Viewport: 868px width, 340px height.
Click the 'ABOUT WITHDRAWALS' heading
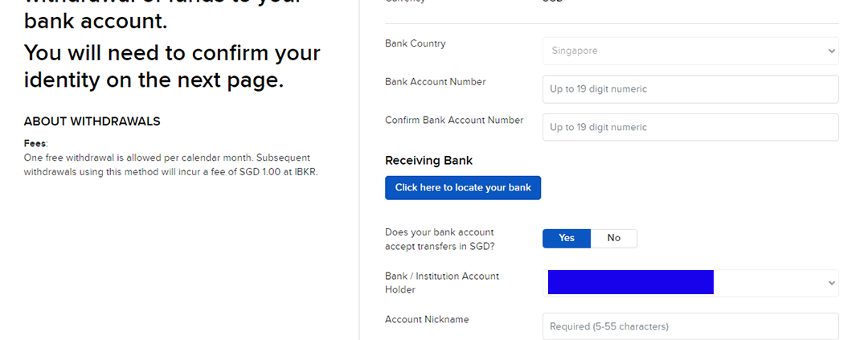(92, 121)
